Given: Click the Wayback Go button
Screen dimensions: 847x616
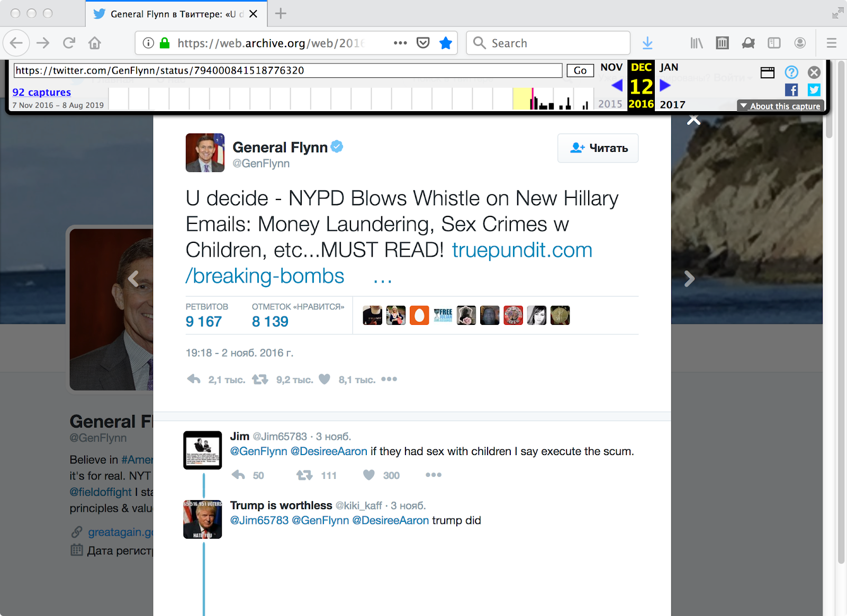Looking at the screenshot, I should coord(580,70).
